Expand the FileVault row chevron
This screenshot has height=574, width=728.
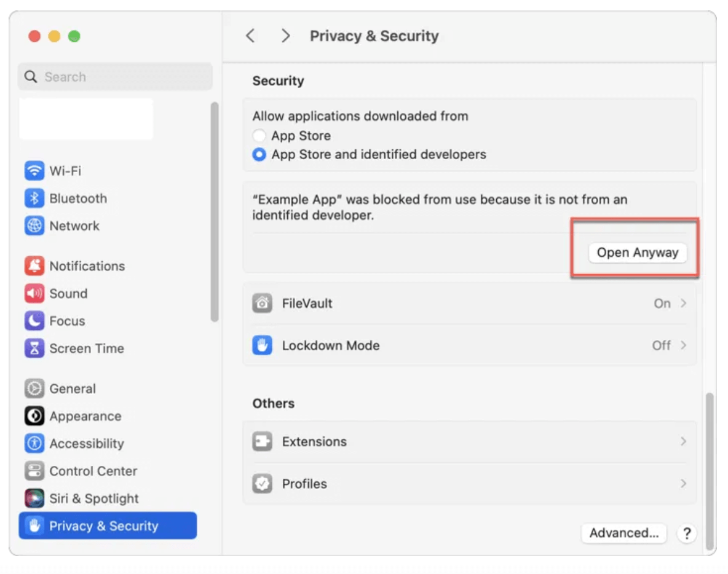[683, 304]
